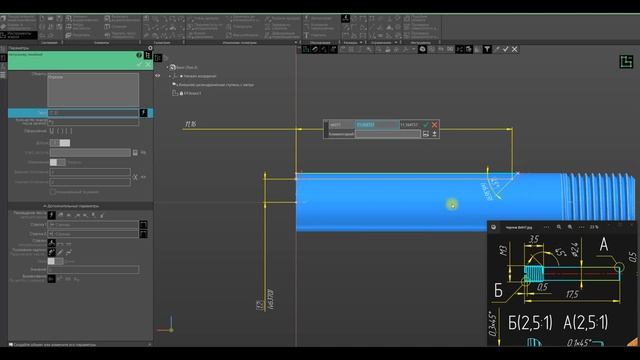Click the objects list box in parameters
The width and height of the screenshot is (640, 360).
coord(93,90)
